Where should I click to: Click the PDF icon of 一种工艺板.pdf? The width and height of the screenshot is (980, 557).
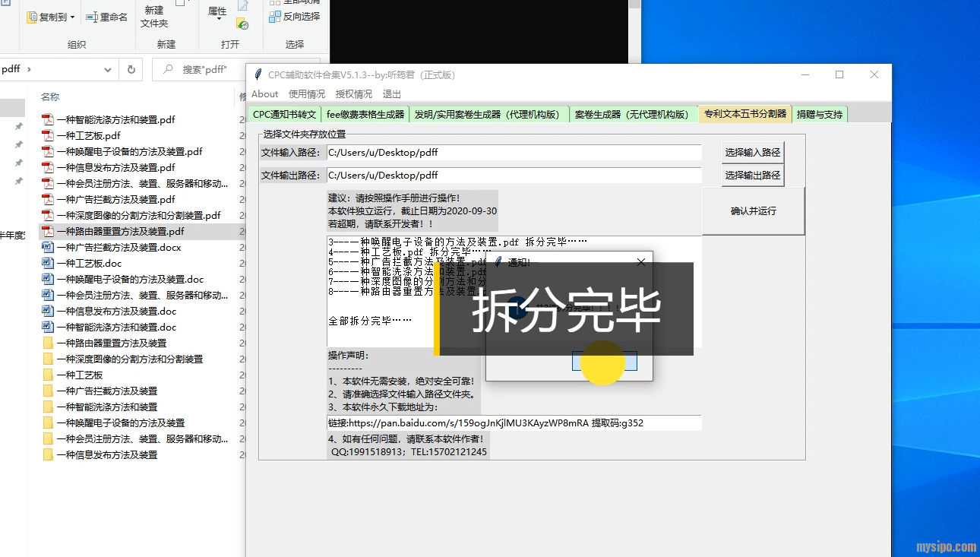coord(48,135)
